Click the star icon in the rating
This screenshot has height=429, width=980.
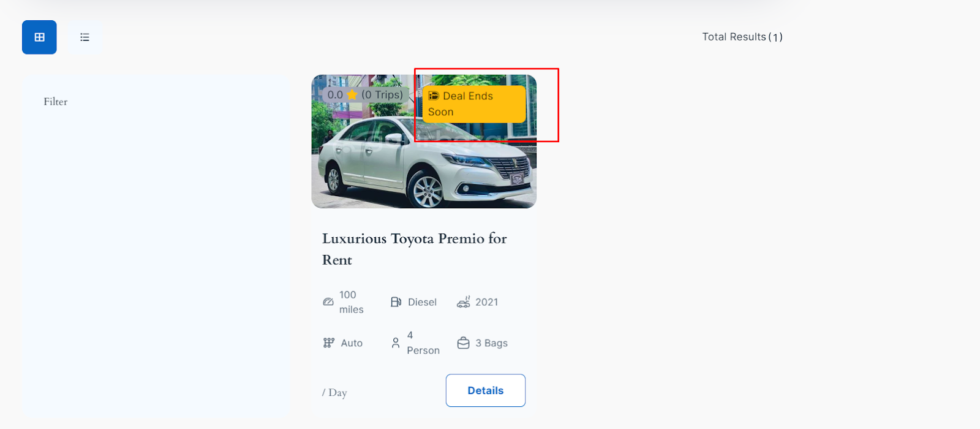pos(352,95)
